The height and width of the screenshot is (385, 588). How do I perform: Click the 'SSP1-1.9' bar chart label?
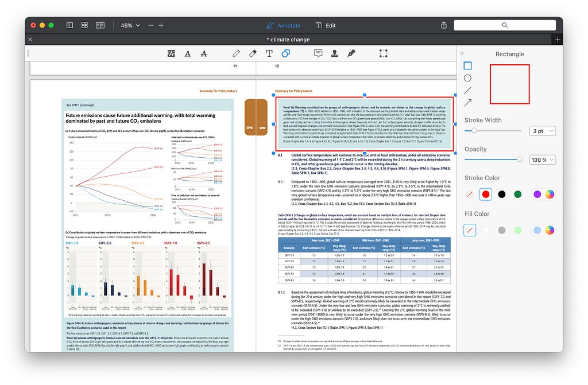[x=72, y=243]
